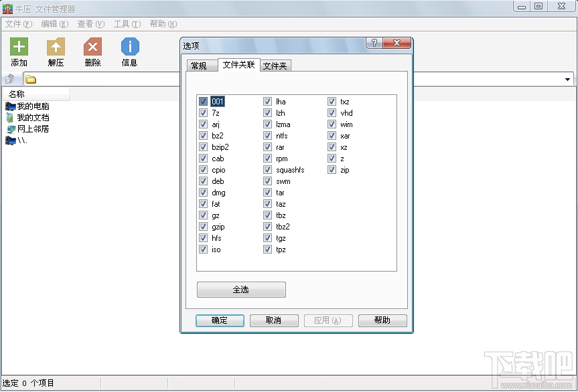Close the 选项 dialog with the X
The image size is (578, 392).
pos(396,43)
